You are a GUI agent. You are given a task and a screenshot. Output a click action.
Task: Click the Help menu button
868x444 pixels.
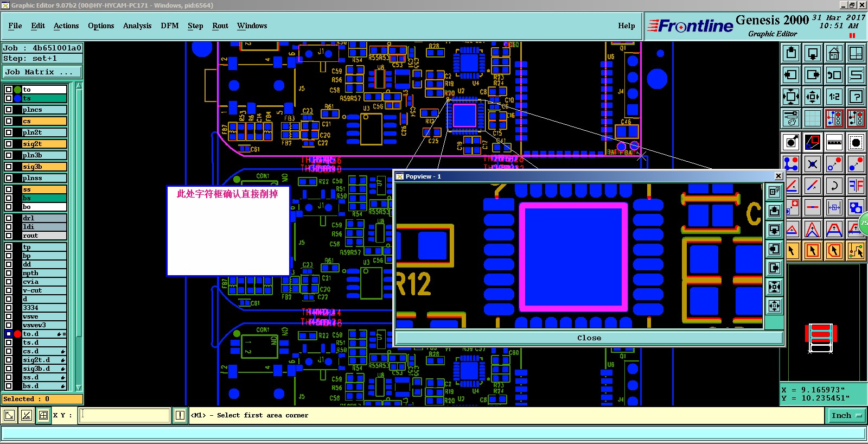coord(626,26)
